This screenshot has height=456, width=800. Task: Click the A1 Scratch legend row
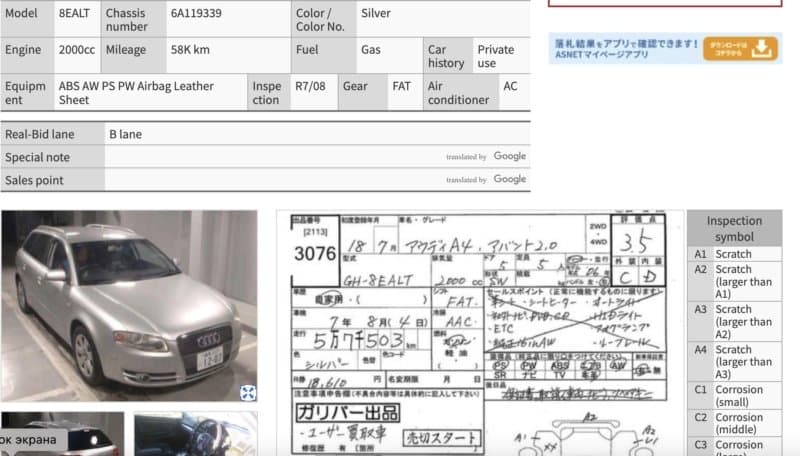click(734, 254)
